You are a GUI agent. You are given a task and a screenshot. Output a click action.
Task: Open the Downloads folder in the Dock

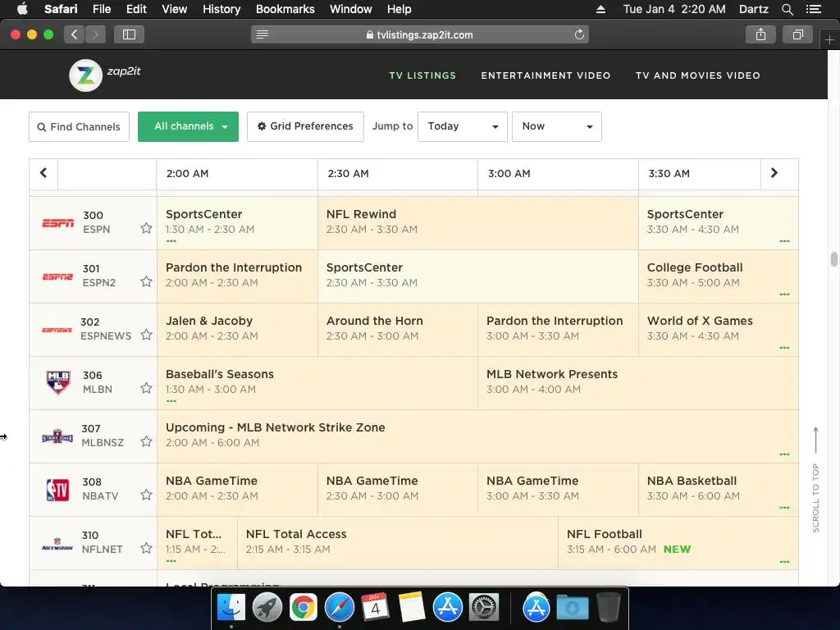pos(572,608)
